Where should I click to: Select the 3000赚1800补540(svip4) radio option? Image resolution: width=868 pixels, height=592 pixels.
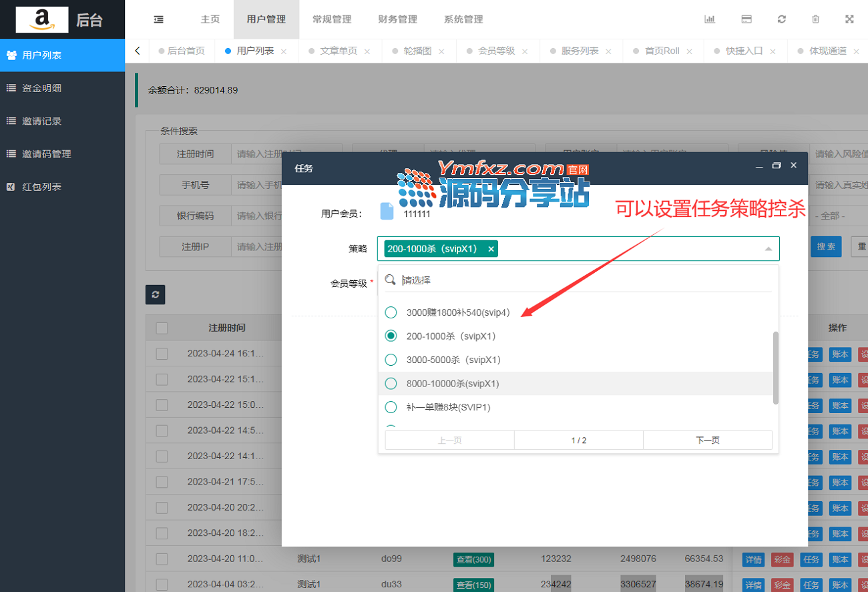click(x=391, y=312)
